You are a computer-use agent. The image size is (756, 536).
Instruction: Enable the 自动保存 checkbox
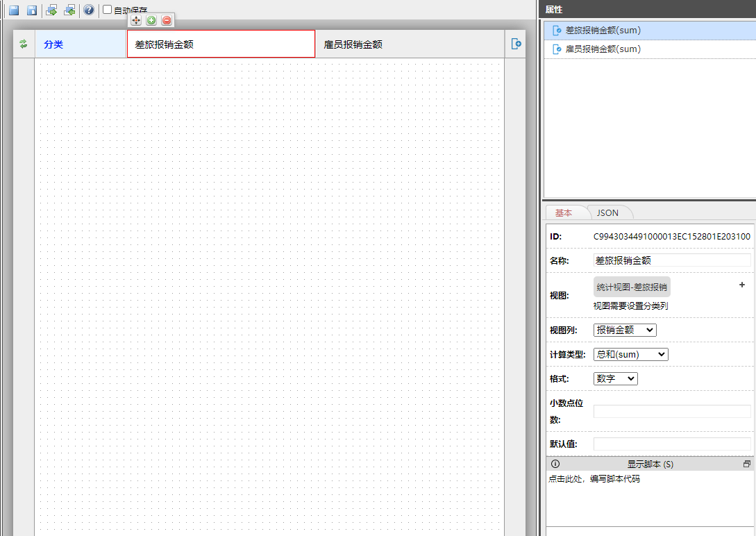pyautogui.click(x=108, y=10)
